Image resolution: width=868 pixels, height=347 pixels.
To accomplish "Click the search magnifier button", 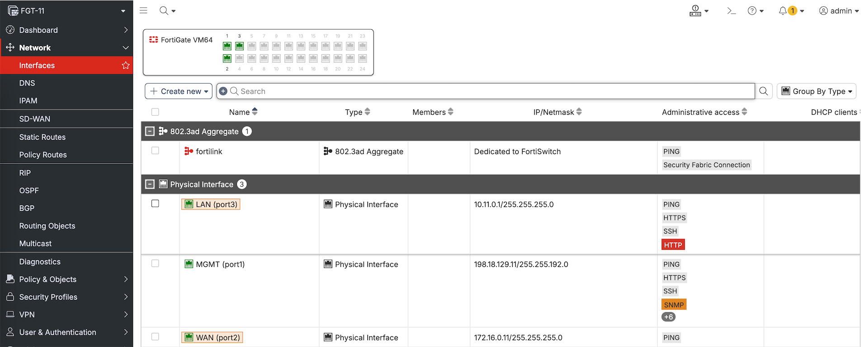I will click(764, 91).
